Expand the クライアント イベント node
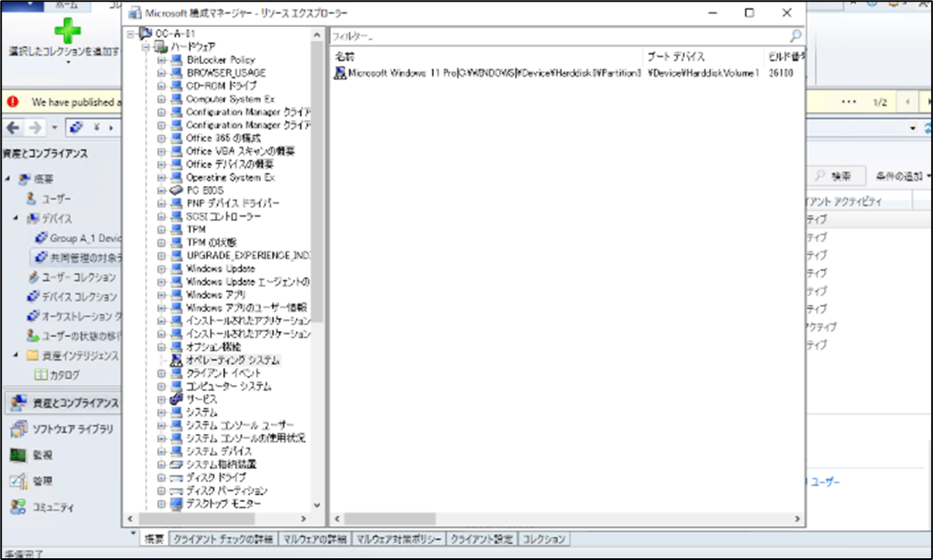This screenshot has width=933, height=560. click(x=161, y=373)
